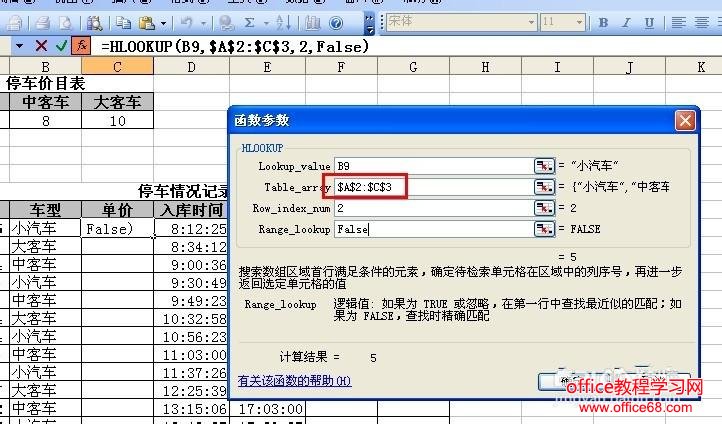Image resolution: width=722 pixels, height=424 pixels.
Task: Select column C header
Action: click(117, 67)
